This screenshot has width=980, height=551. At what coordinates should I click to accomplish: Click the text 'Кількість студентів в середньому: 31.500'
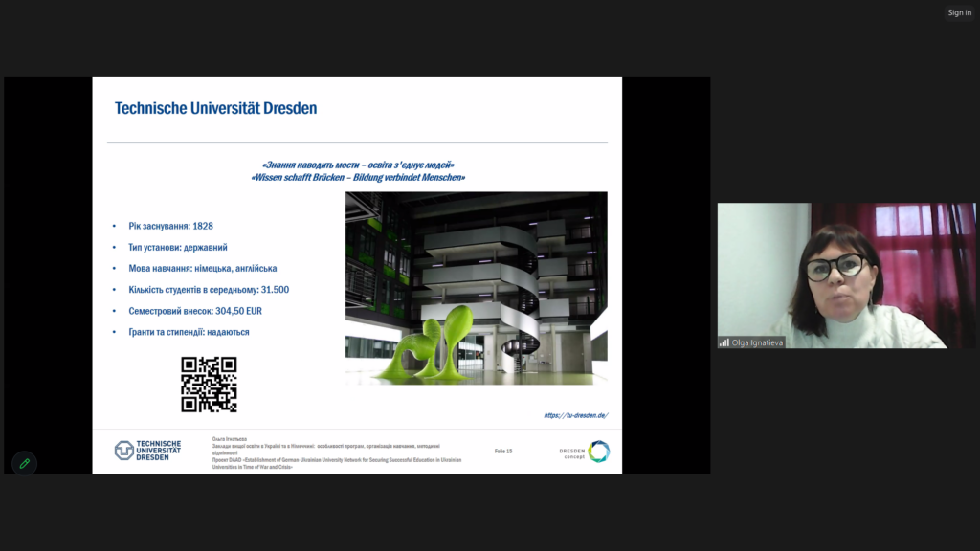tap(209, 290)
